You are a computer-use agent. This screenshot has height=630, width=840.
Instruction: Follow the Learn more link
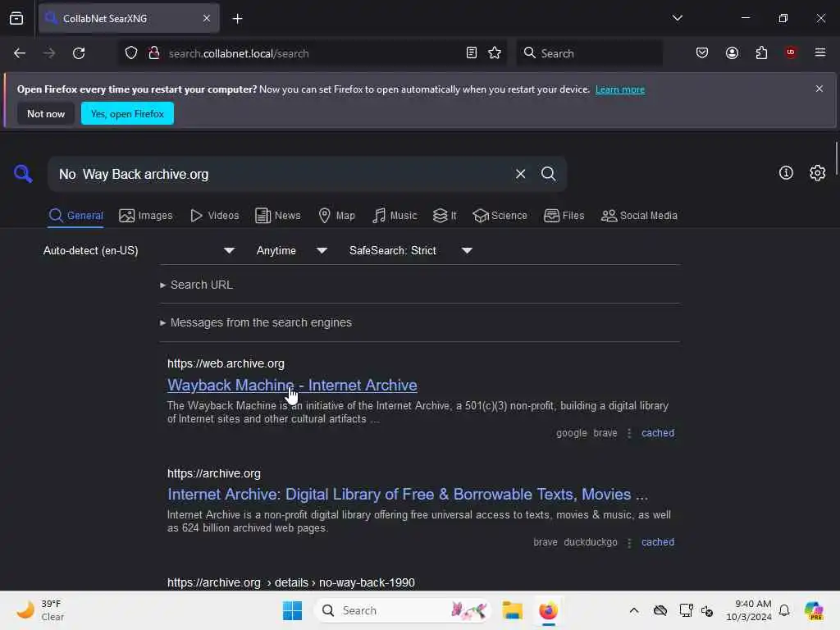(x=620, y=89)
